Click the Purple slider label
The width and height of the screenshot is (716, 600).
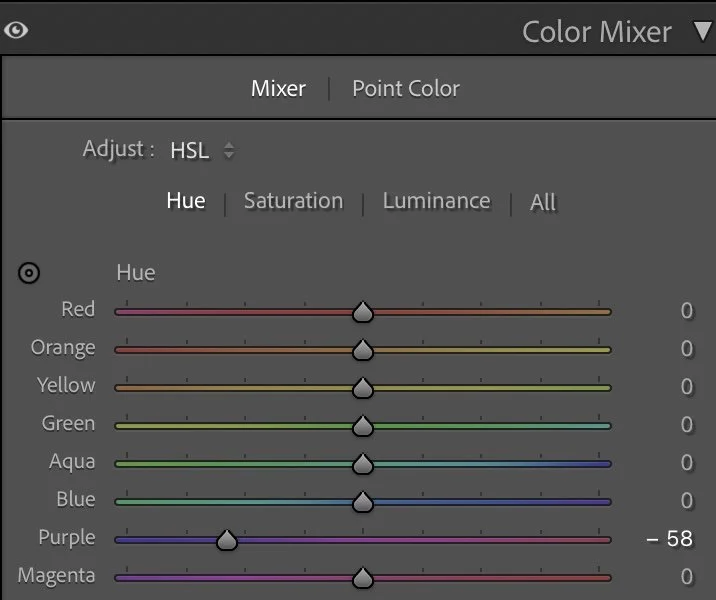(x=67, y=538)
